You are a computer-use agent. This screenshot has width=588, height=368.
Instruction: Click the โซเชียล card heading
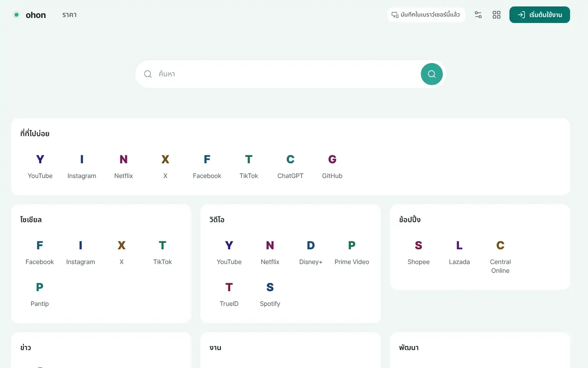[31, 220]
